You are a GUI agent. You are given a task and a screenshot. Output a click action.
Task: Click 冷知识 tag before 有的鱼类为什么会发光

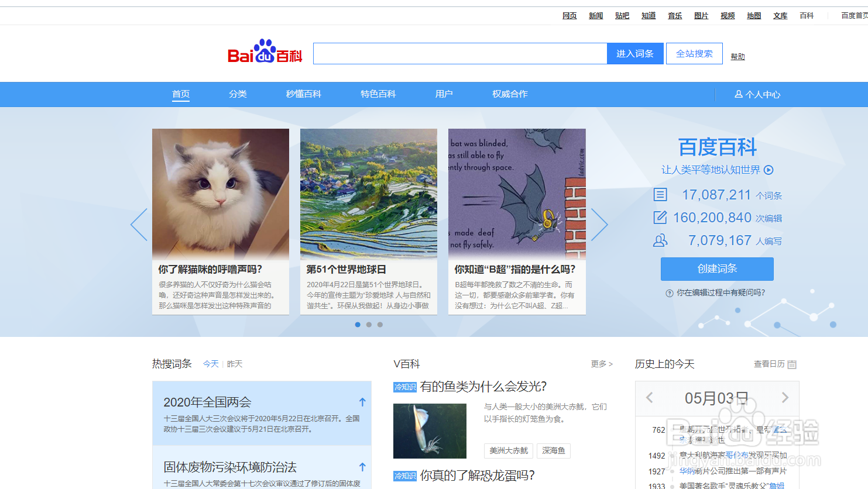coord(405,387)
